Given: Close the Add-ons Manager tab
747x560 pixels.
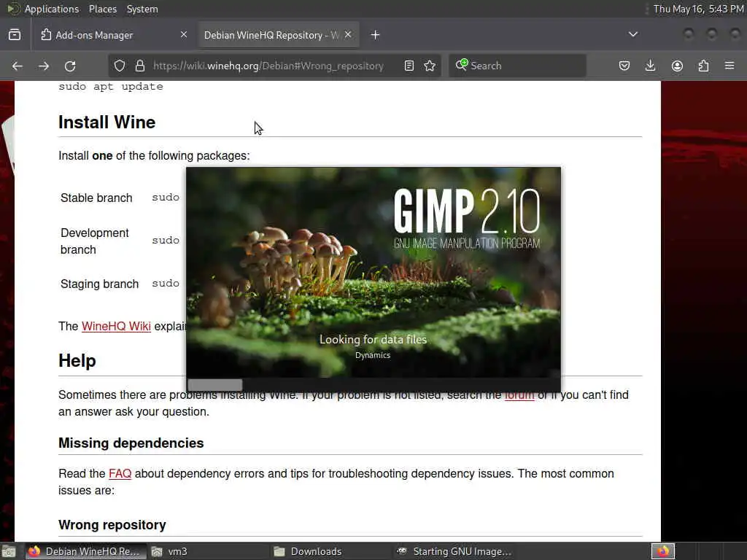Looking at the screenshot, I should (x=184, y=34).
